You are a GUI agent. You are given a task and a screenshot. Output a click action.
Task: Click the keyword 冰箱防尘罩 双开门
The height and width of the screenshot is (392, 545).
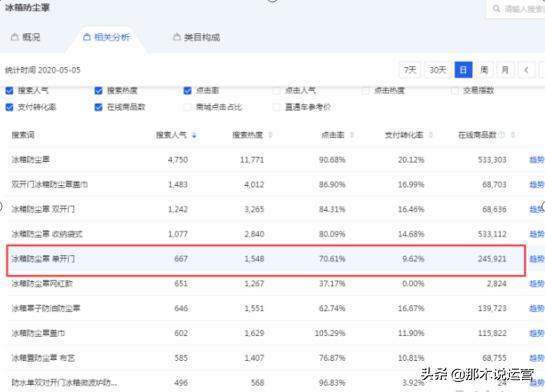click(x=43, y=209)
